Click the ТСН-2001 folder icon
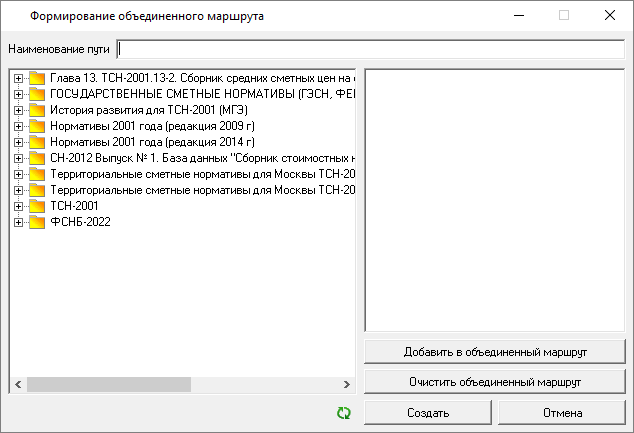Viewport: 634px width, 433px height. click(37, 206)
